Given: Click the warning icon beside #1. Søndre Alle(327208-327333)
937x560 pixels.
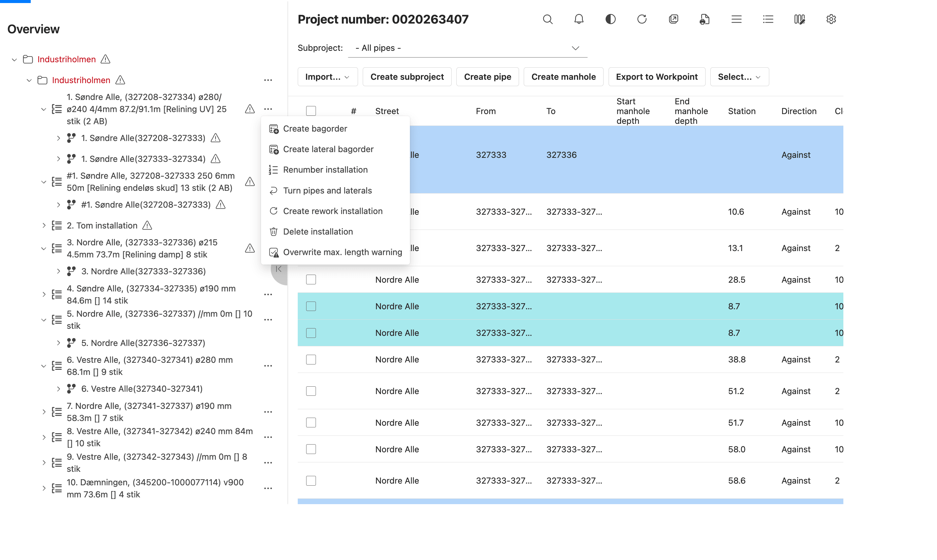Looking at the screenshot, I should [221, 205].
